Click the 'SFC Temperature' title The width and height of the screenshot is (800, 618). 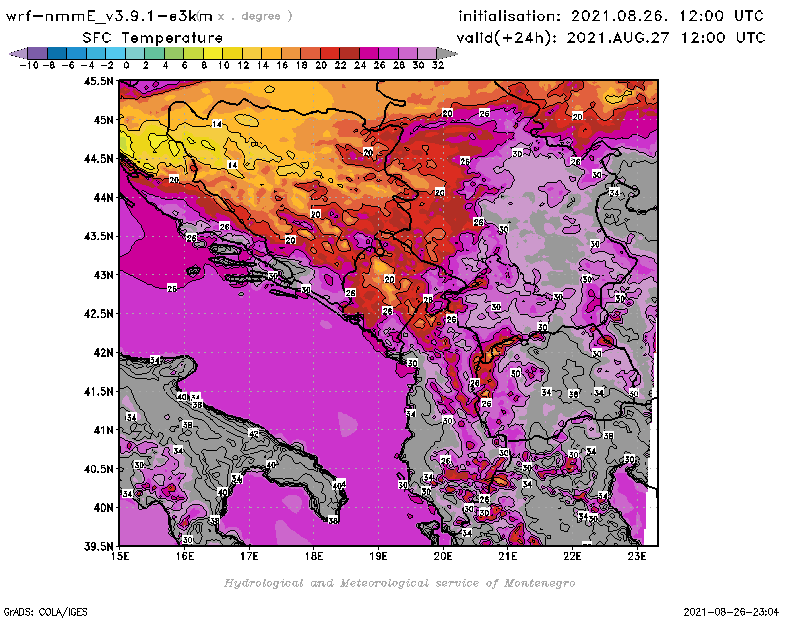click(x=153, y=38)
